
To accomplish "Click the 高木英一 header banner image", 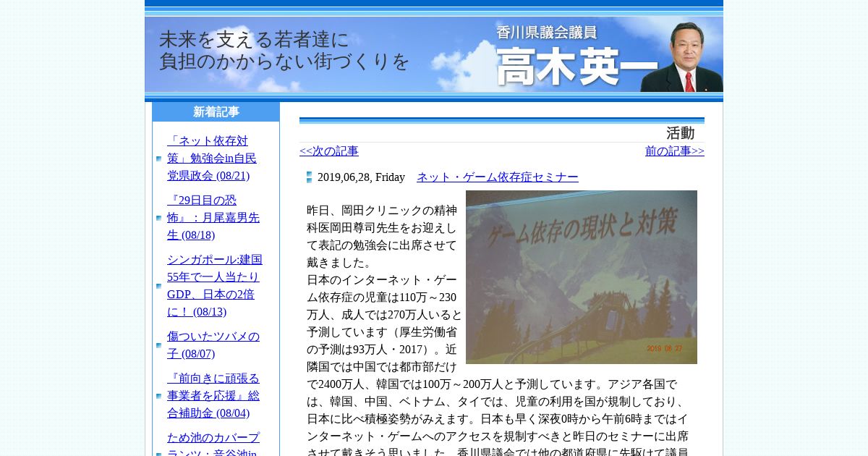I will [434, 54].
